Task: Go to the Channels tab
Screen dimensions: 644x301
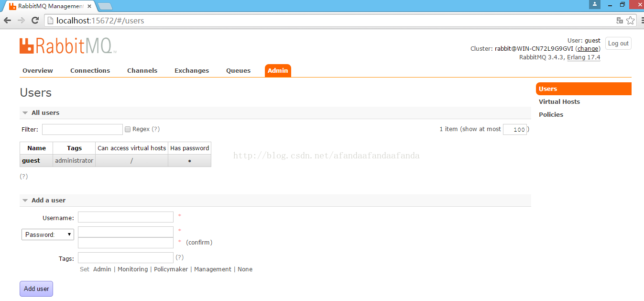Action: point(142,70)
